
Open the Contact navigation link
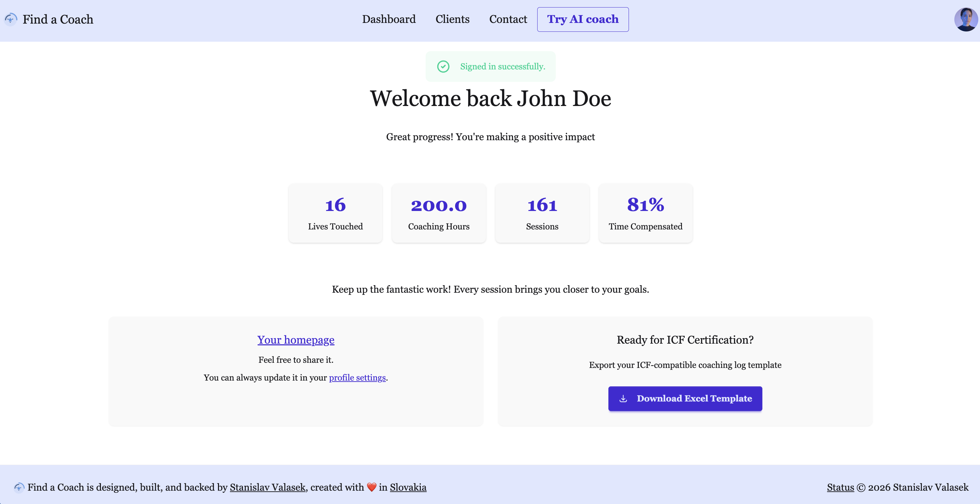click(x=507, y=19)
